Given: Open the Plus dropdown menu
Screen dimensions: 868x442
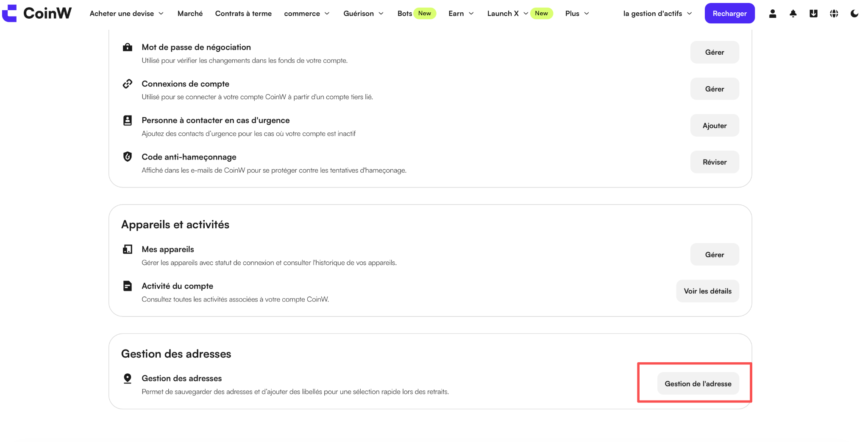Looking at the screenshot, I should pyautogui.click(x=577, y=14).
